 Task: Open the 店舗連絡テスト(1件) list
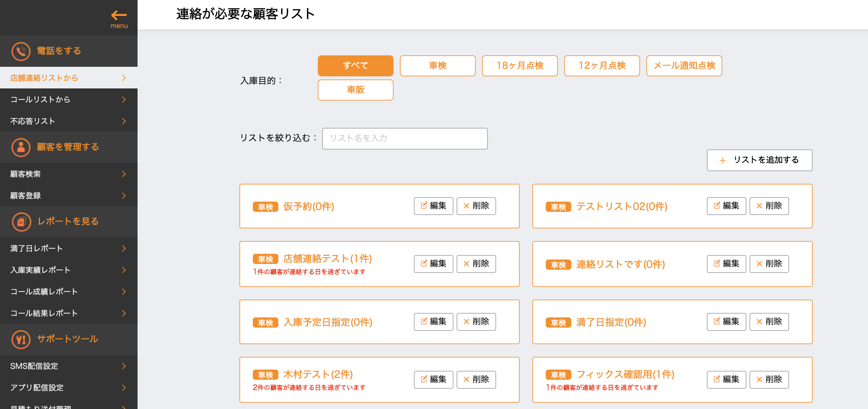click(327, 259)
